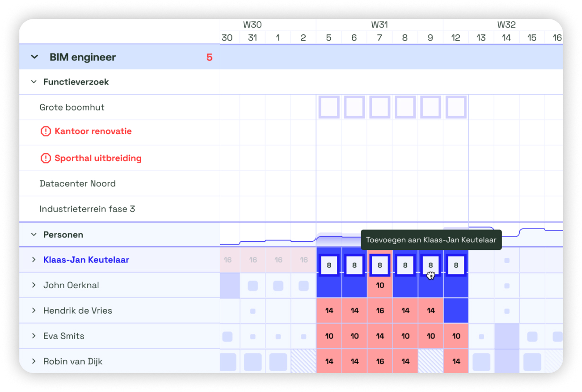The width and height of the screenshot is (582, 392).
Task: Open Kantoor renovatie project
Action: tap(93, 131)
